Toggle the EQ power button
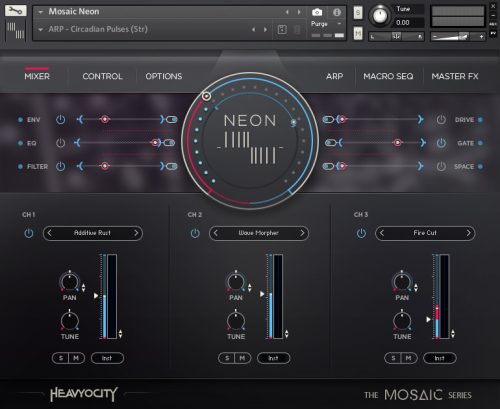Viewport: 500px width, 409px height. click(x=60, y=143)
